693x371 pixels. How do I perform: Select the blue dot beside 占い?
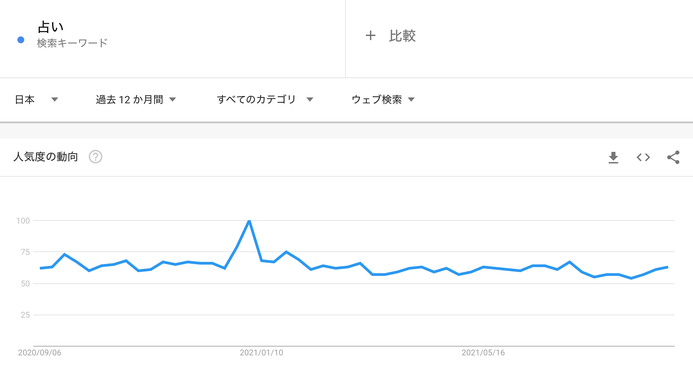(x=20, y=40)
